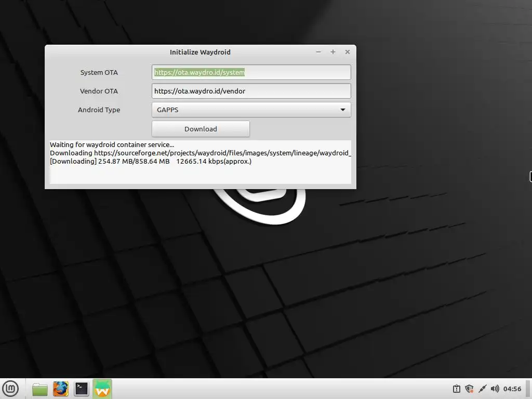Click the Initialize Waydroid title bar text
Image resolution: width=532 pixels, height=399 pixels.
(x=200, y=52)
